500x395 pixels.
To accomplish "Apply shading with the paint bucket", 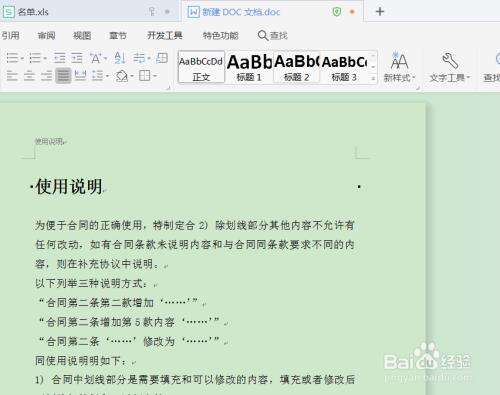I will click(121, 76).
